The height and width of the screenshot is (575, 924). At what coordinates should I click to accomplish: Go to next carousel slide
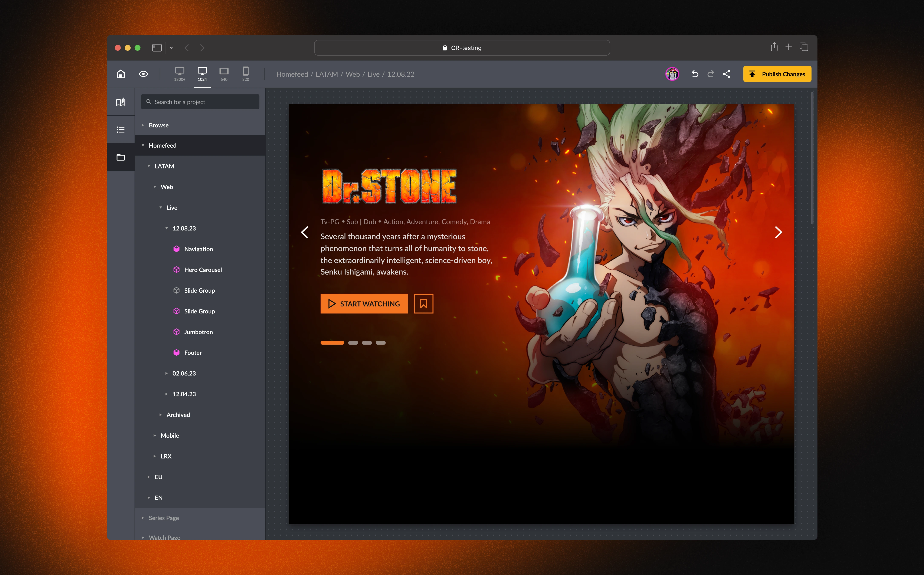[x=778, y=232]
